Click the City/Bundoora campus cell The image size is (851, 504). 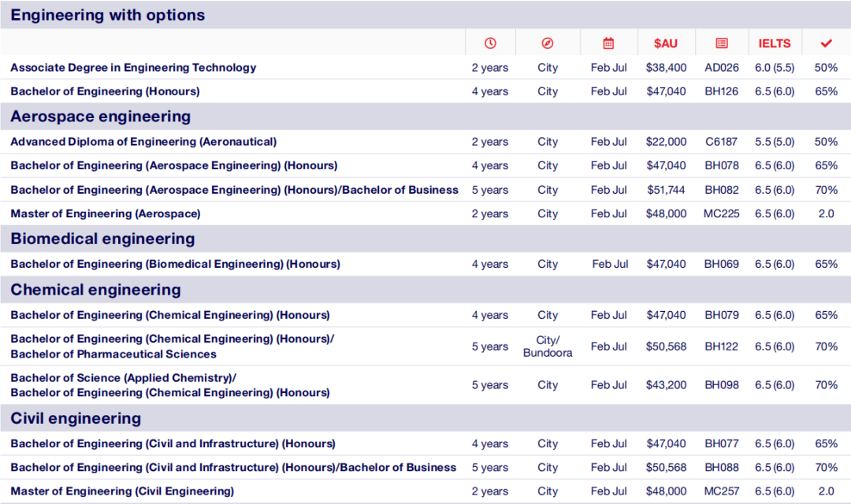point(548,346)
